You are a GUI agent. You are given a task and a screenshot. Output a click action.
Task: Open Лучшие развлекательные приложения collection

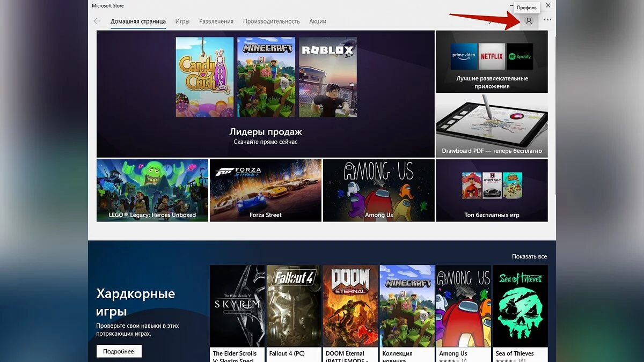[492, 62]
